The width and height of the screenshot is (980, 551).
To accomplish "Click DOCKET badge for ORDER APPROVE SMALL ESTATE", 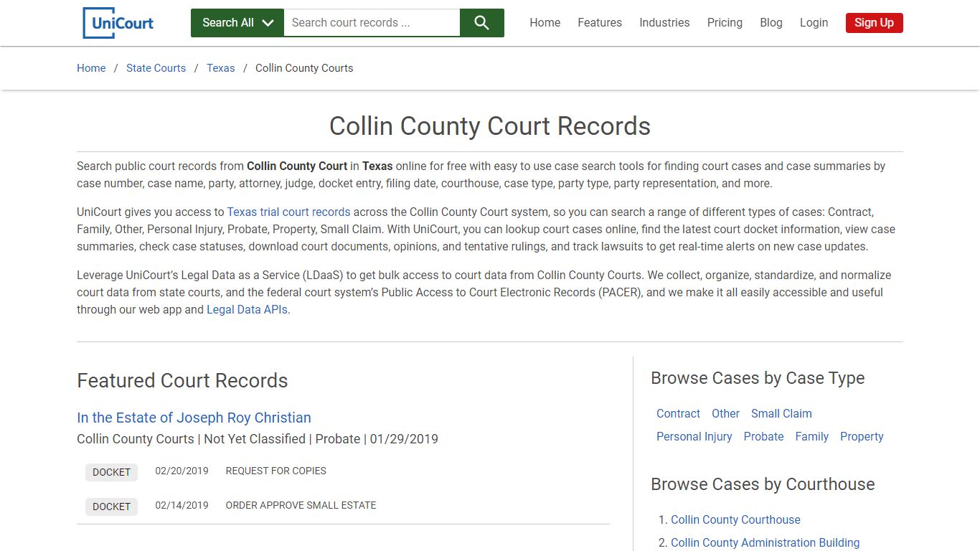I will click(x=111, y=507).
